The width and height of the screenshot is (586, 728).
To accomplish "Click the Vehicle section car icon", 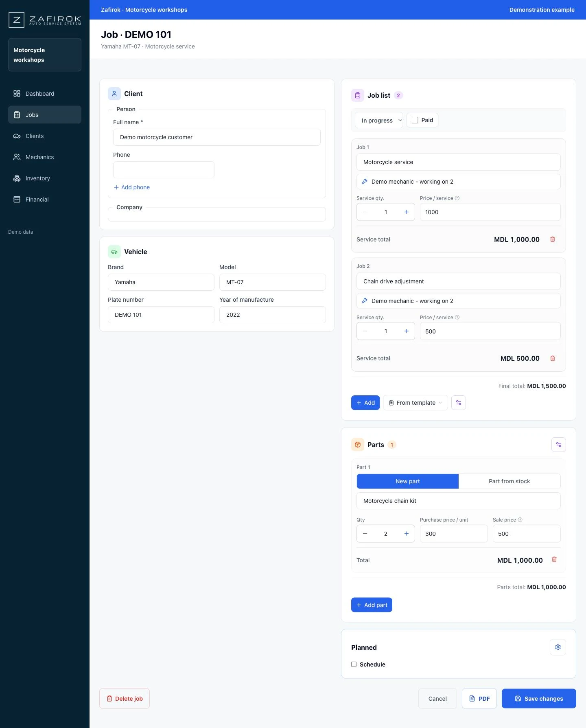I will click(x=114, y=252).
